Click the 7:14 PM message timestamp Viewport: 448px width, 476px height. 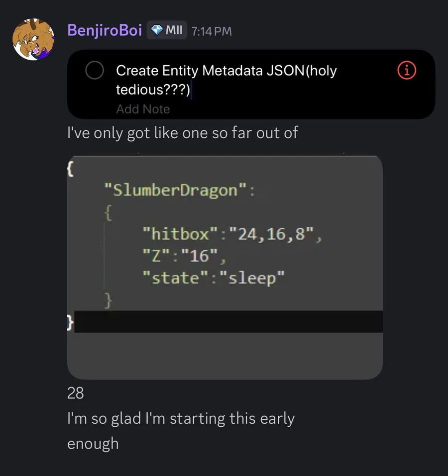pyautogui.click(x=212, y=31)
